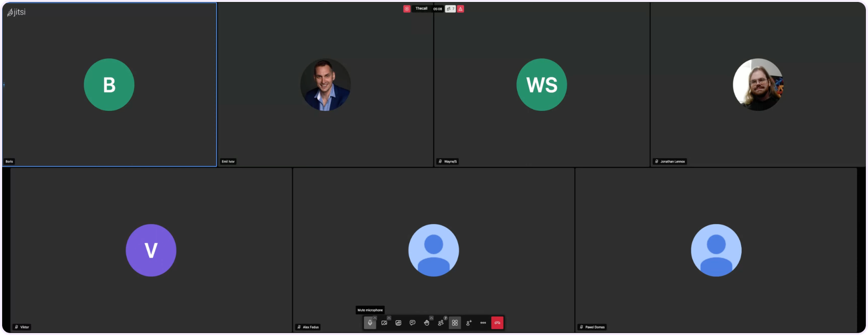Open the more actions menu
Viewport: 868px width, 335px height.
(x=483, y=323)
